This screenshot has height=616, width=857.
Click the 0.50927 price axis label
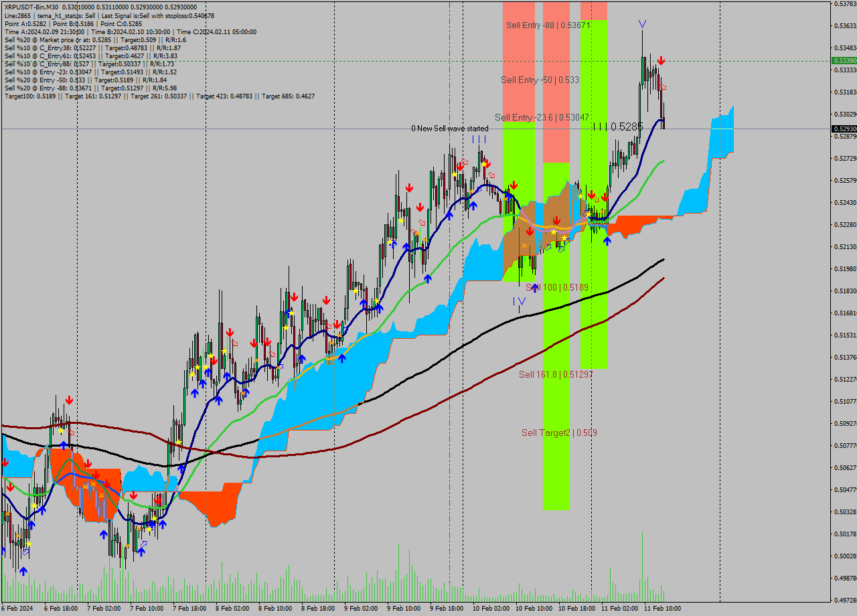coord(845,424)
